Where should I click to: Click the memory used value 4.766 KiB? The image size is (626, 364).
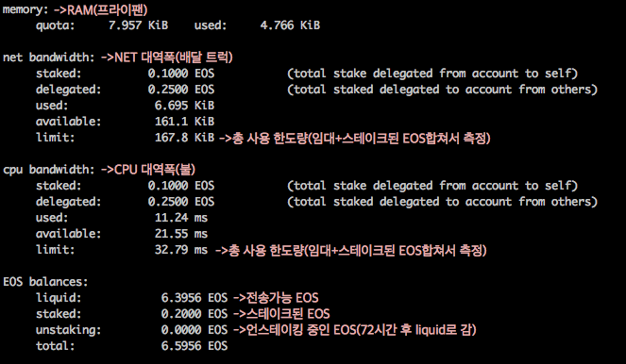pyautogui.click(x=290, y=25)
